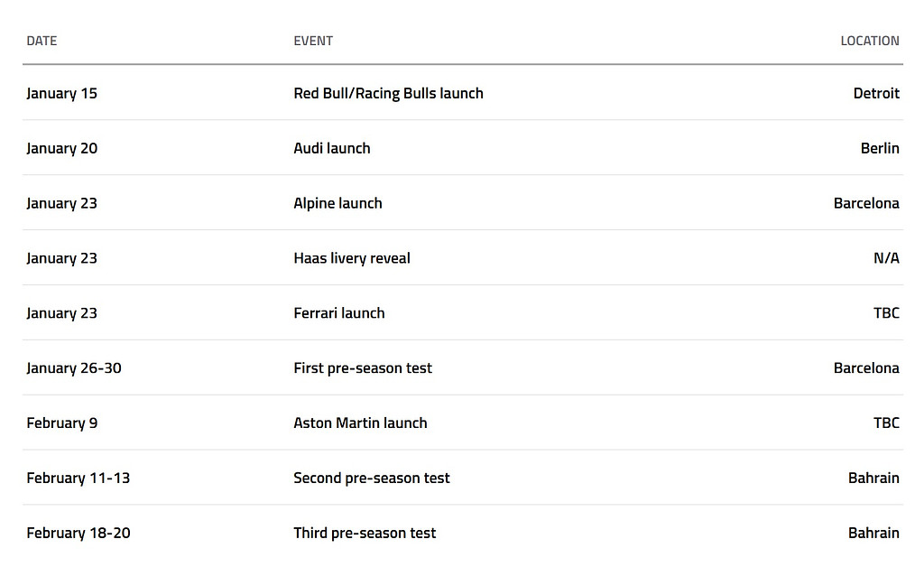Click the Audi launch event text

[x=331, y=148]
